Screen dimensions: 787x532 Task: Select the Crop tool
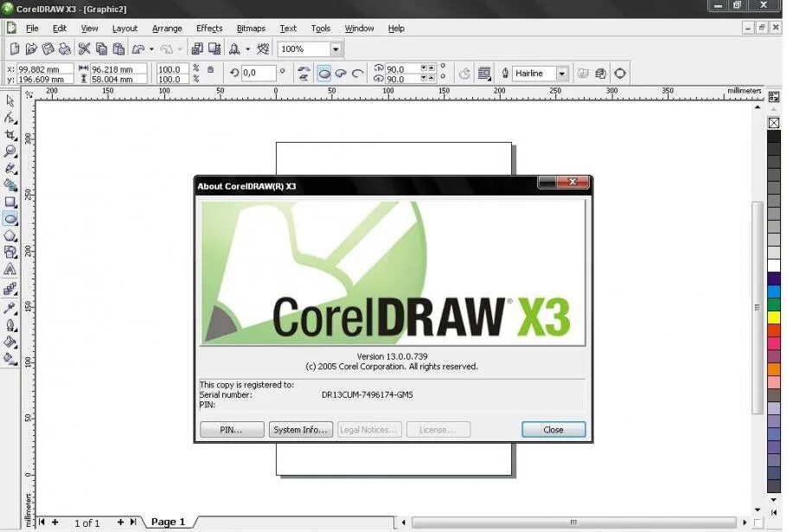click(x=10, y=134)
